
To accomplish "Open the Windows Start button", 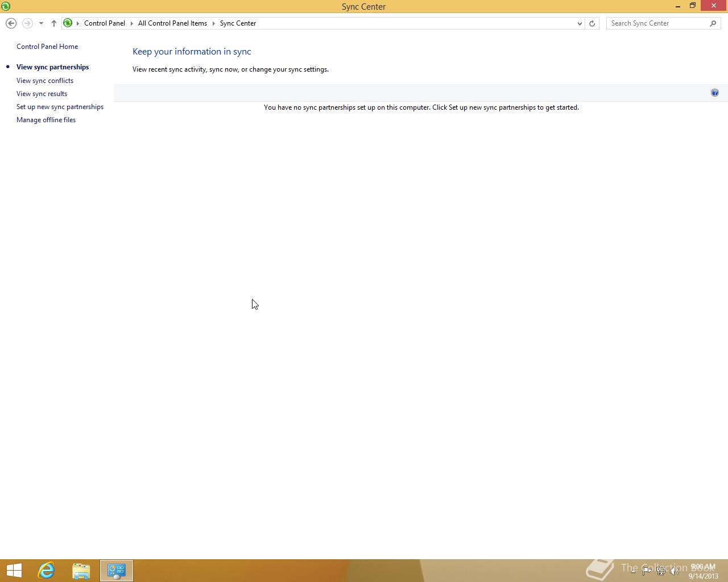I will 14,571.
